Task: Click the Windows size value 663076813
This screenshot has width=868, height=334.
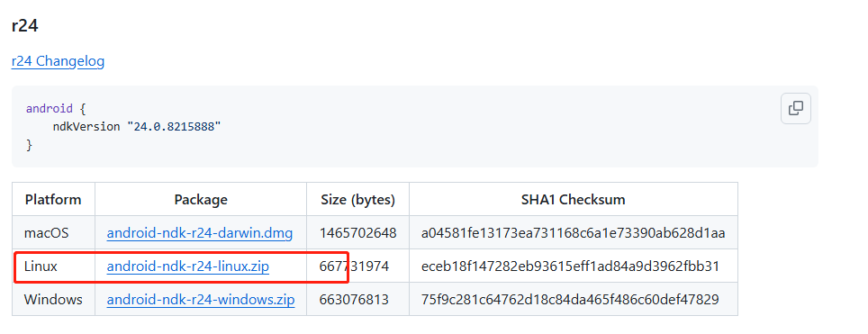Action: (354, 300)
